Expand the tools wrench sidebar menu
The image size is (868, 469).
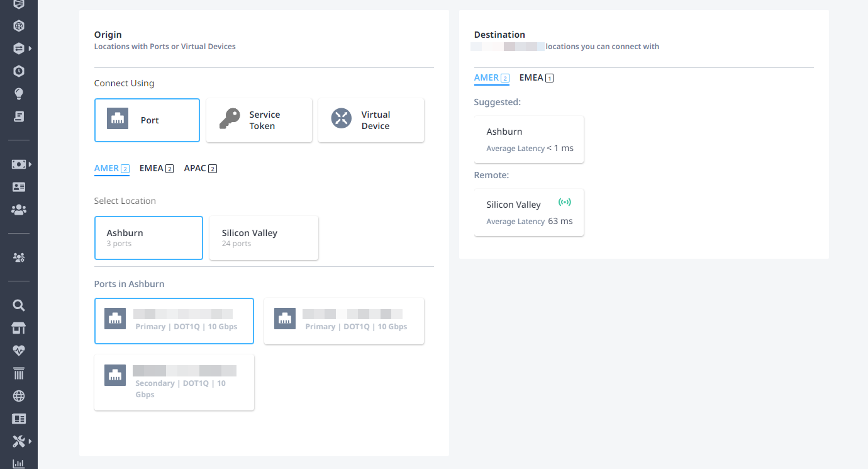pos(21,441)
